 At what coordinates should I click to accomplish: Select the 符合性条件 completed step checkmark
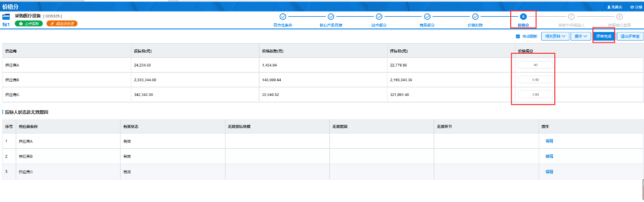(x=283, y=17)
